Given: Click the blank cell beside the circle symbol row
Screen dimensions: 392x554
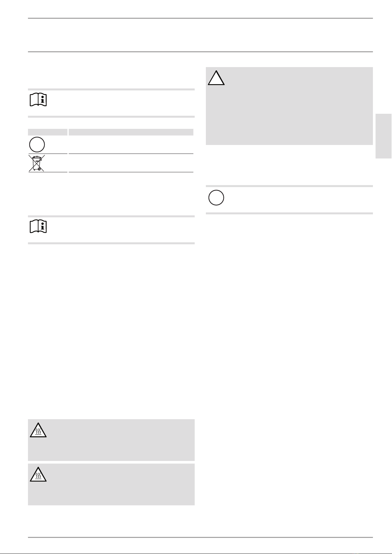Looking at the screenshot, I should (131, 144).
